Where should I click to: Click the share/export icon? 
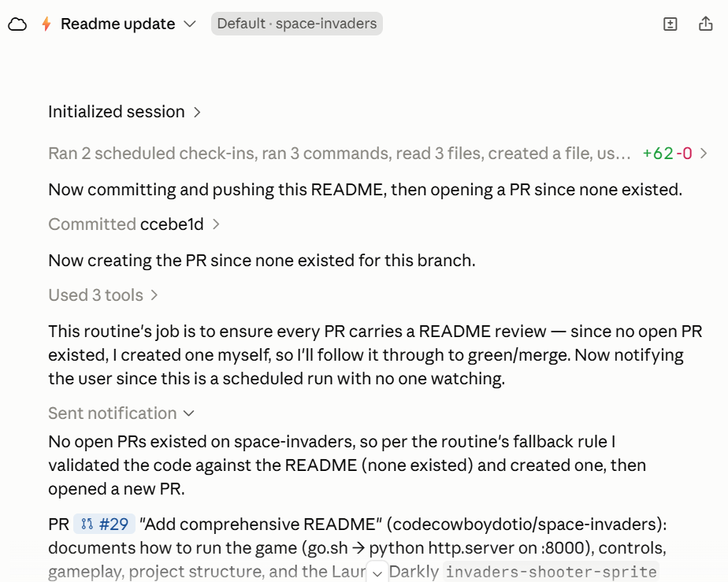coord(705,24)
